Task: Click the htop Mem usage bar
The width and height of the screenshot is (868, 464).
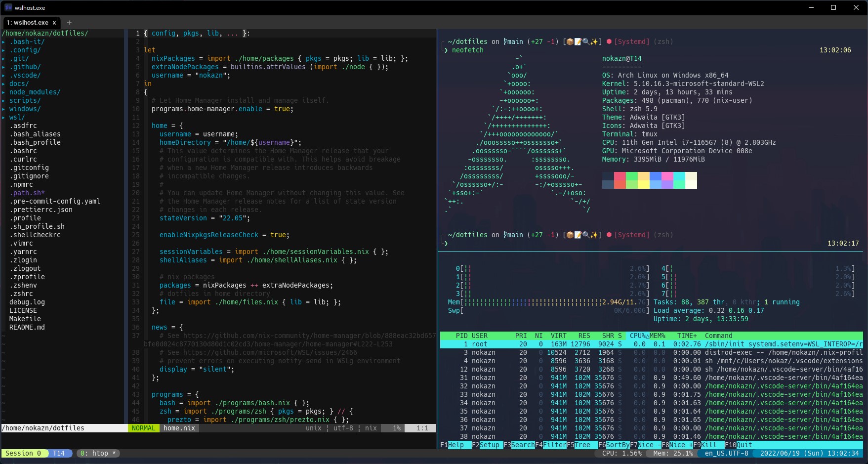Action: click(549, 302)
